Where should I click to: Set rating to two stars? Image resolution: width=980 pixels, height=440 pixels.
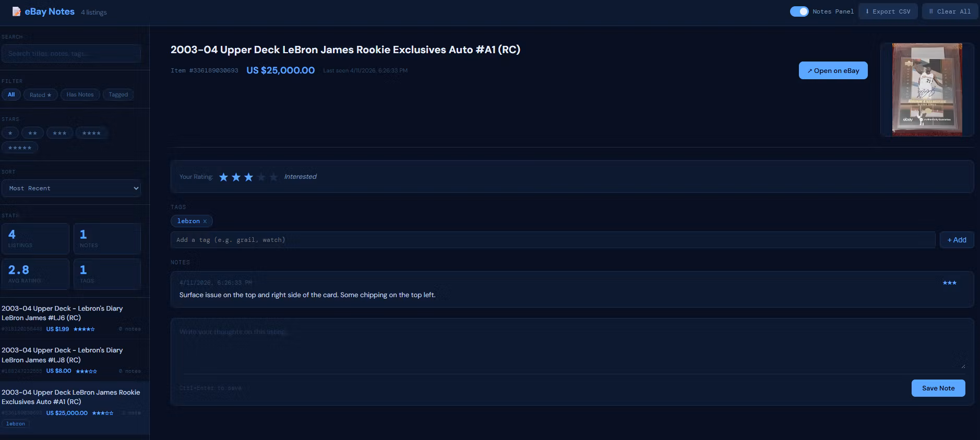tap(236, 177)
